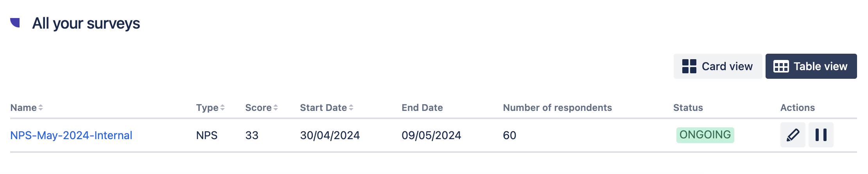
Task: Switch to Table view
Action: tap(811, 66)
